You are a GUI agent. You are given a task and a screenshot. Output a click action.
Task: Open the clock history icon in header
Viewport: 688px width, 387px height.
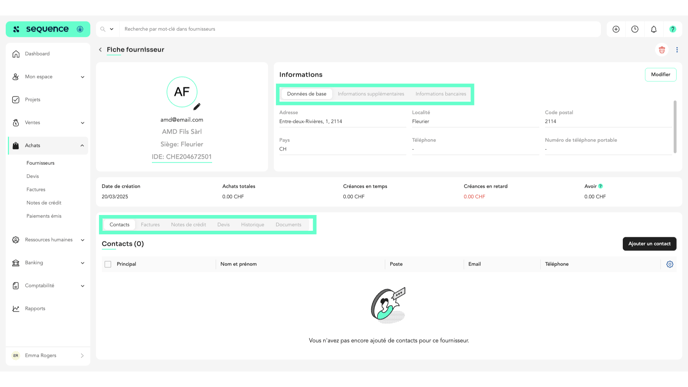635,29
